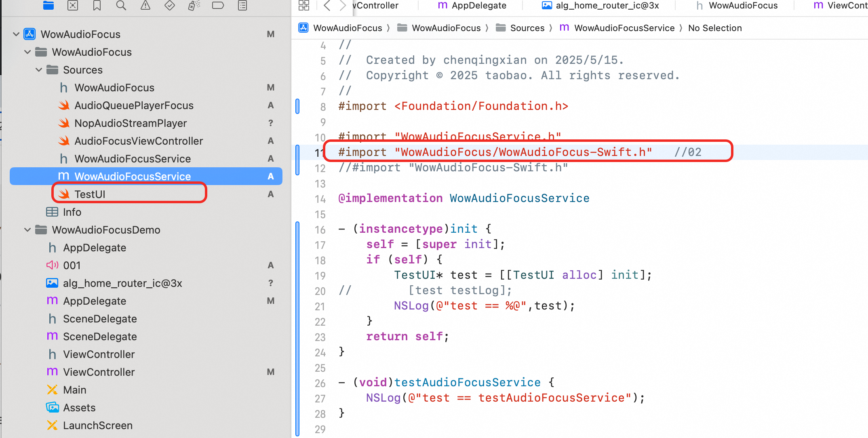This screenshot has width=868, height=438.
Task: Open the Debug navigator spray icon
Action: [x=194, y=5]
